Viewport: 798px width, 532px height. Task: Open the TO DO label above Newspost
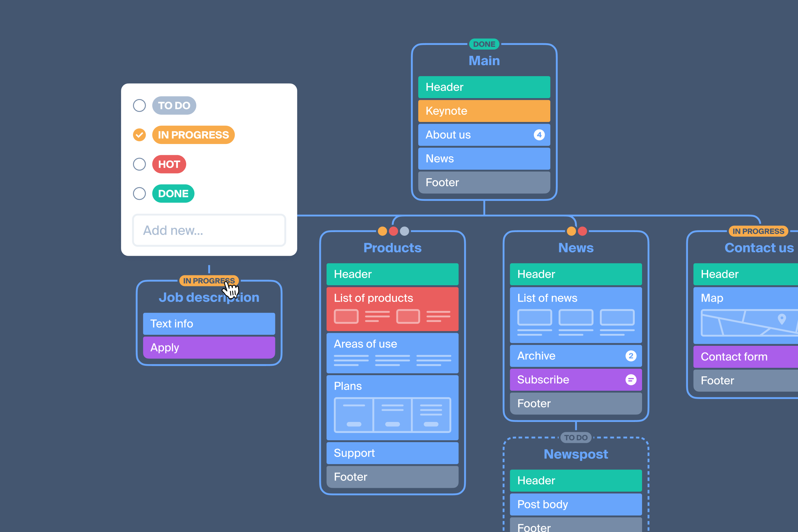pos(576,438)
